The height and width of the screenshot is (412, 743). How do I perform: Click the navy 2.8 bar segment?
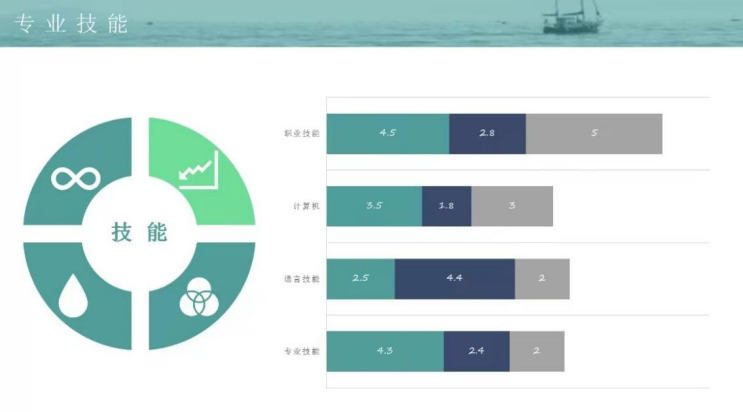487,133
